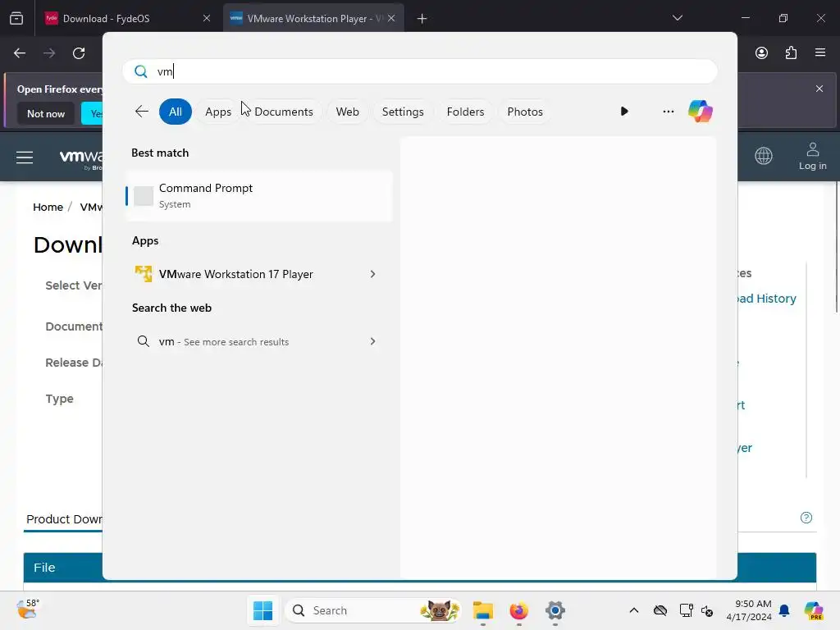Click Firefox back navigation arrow
840x630 pixels.
pos(20,53)
